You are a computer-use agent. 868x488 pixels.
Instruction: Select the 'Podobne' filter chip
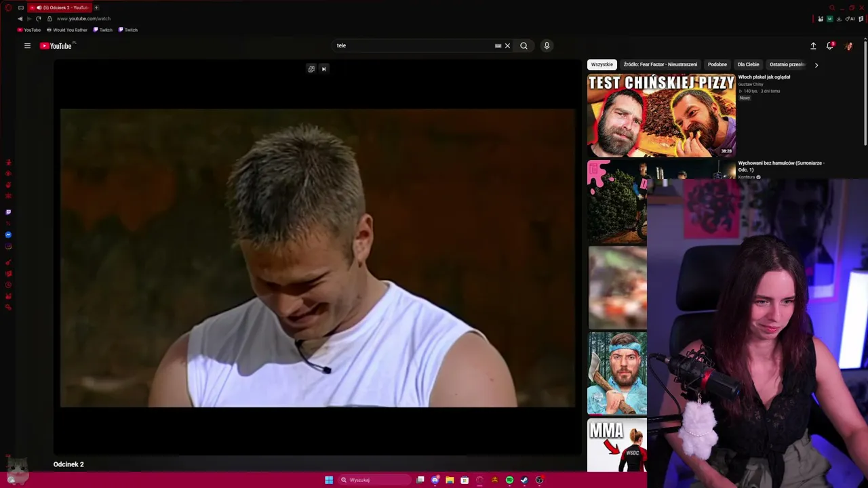pos(717,64)
